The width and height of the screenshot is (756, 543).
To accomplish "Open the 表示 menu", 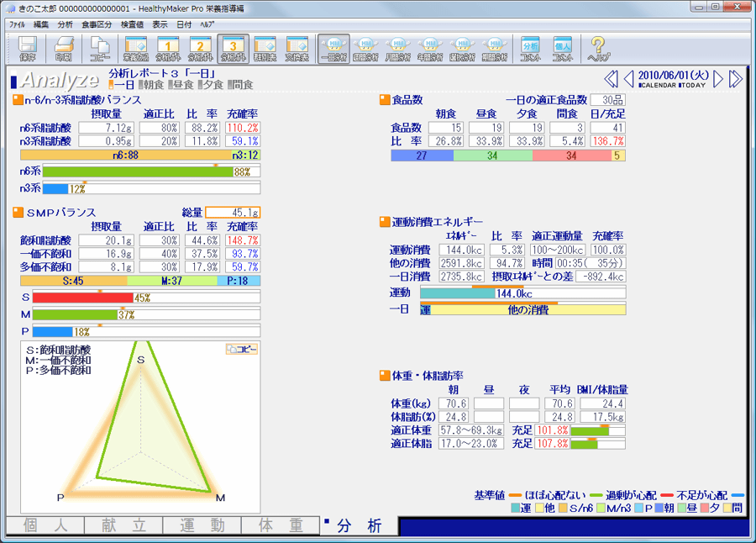I will pos(160,24).
